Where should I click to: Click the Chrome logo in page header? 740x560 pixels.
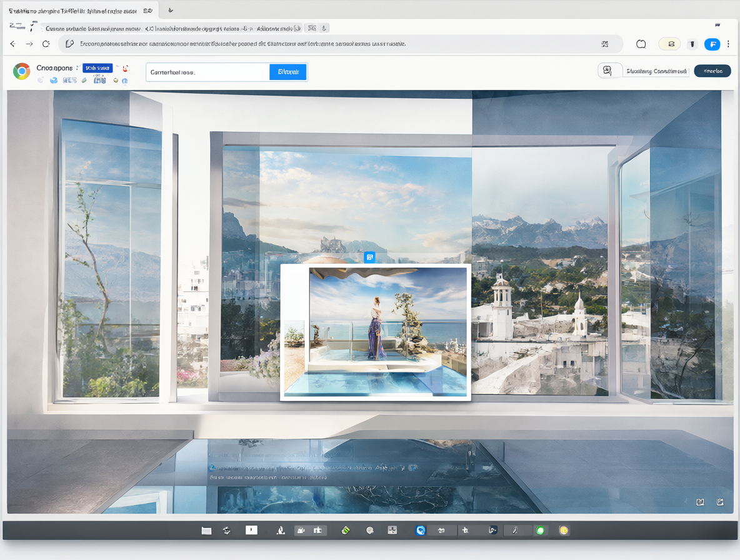[x=21, y=71]
